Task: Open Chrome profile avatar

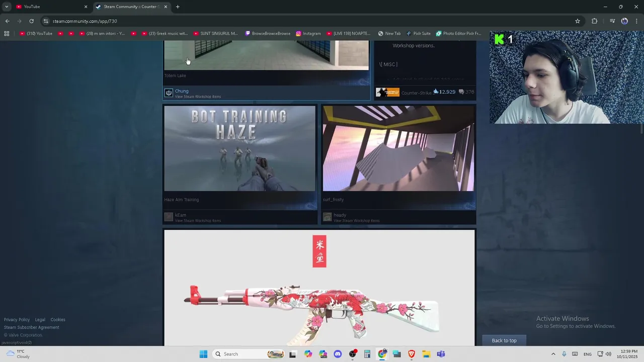Action: tap(624, 21)
